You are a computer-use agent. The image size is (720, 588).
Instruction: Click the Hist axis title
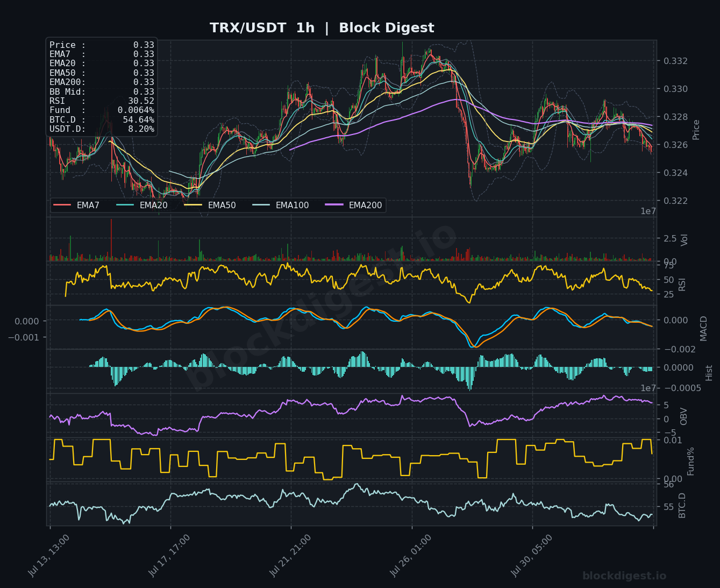pyautogui.click(x=709, y=372)
